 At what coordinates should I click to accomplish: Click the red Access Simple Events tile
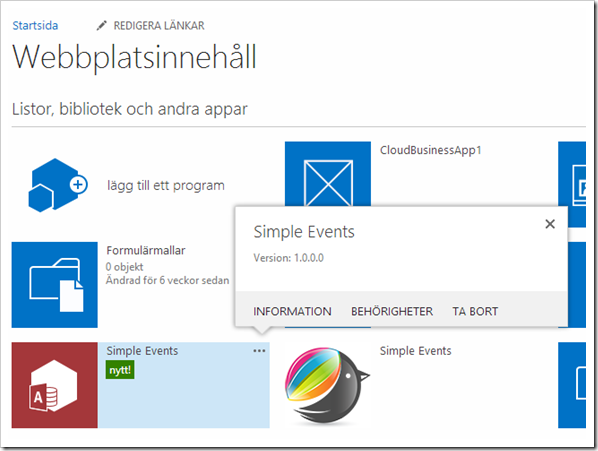55,385
